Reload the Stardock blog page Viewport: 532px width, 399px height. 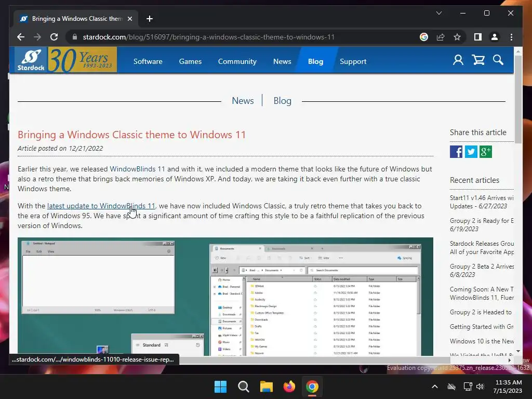[54, 37]
